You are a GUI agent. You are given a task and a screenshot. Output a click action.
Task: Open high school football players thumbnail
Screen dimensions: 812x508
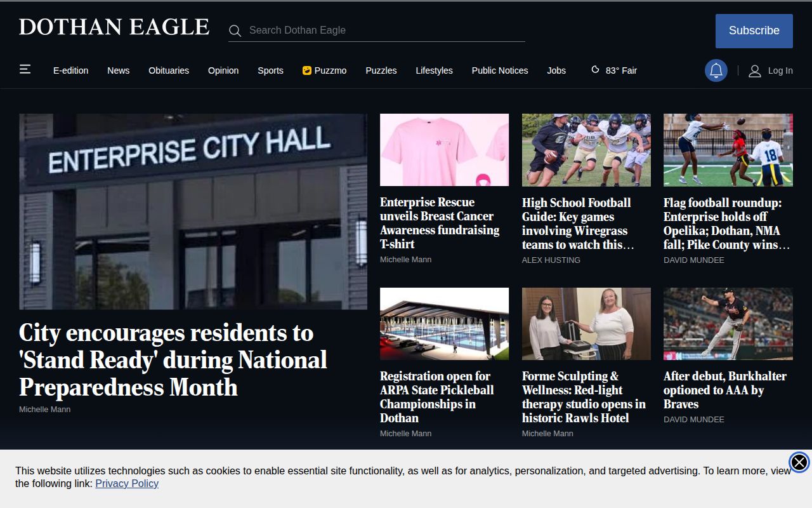click(586, 150)
